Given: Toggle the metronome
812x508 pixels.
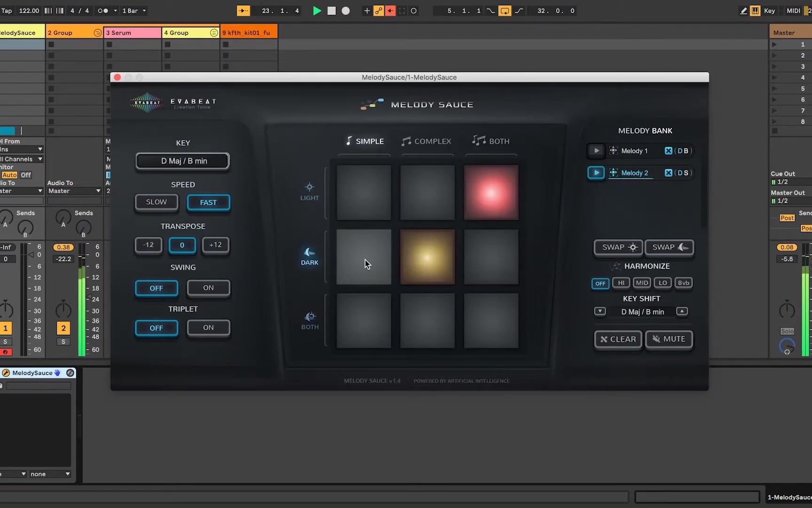Looking at the screenshot, I should [102, 10].
